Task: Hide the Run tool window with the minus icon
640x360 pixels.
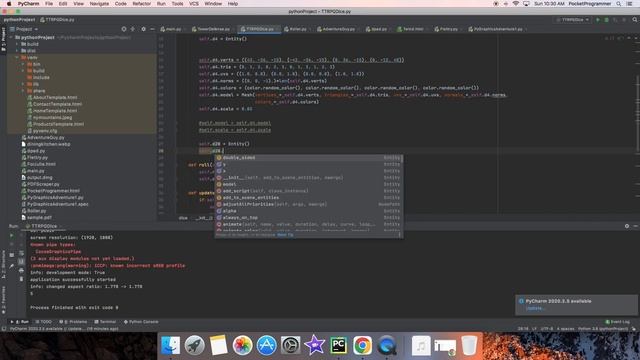Action: [636, 226]
